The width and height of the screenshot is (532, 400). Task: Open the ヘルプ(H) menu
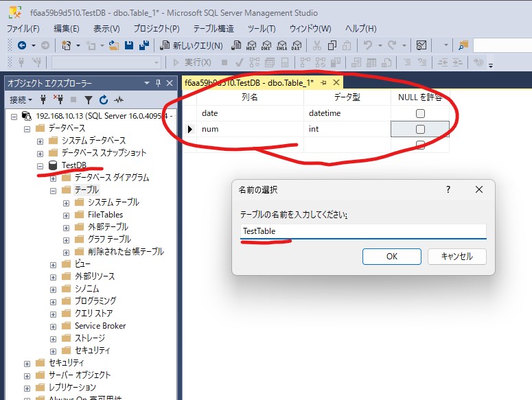(x=360, y=29)
